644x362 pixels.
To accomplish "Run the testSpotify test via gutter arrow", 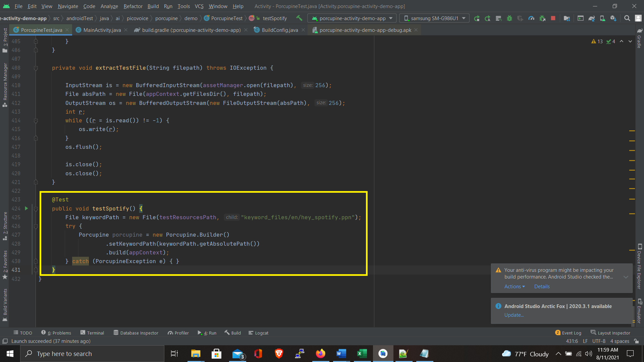I will point(26,208).
